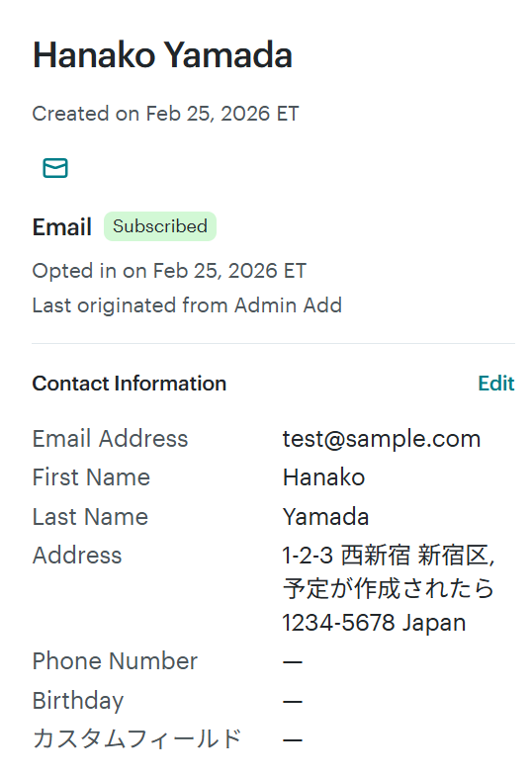532x775 pixels.
Task: Click the Address field label
Action: 77,556
